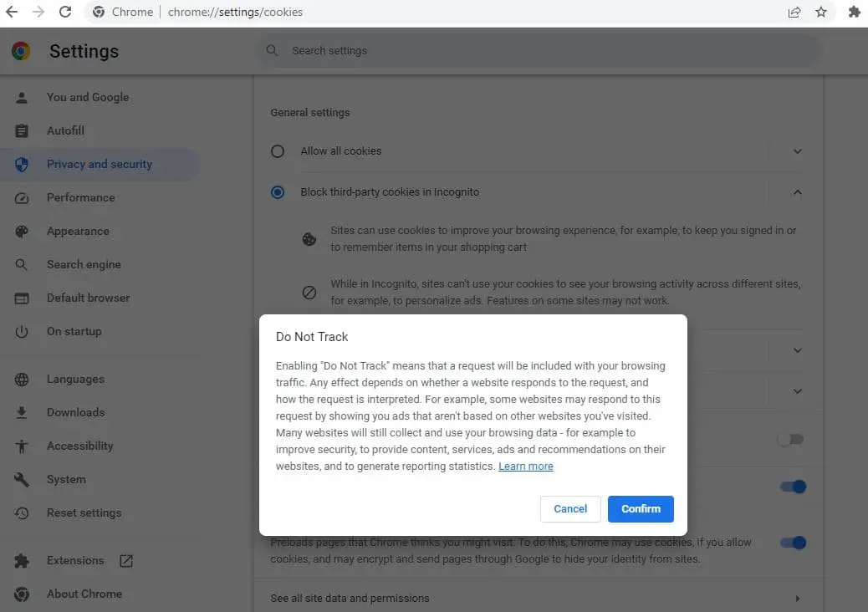Open See all site data and permissions
Viewport: 868px width, 612px height.
538,598
